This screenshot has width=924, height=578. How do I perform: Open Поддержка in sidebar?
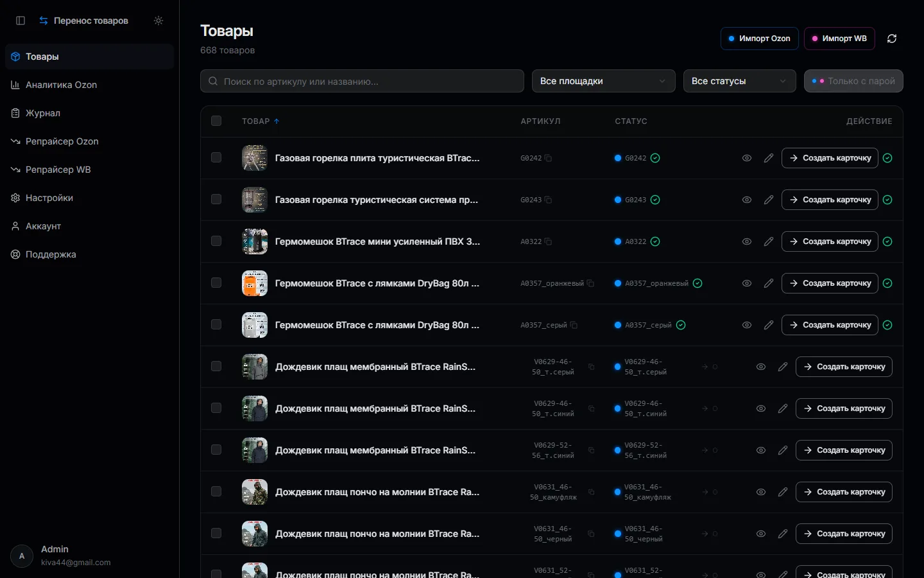(x=90, y=254)
